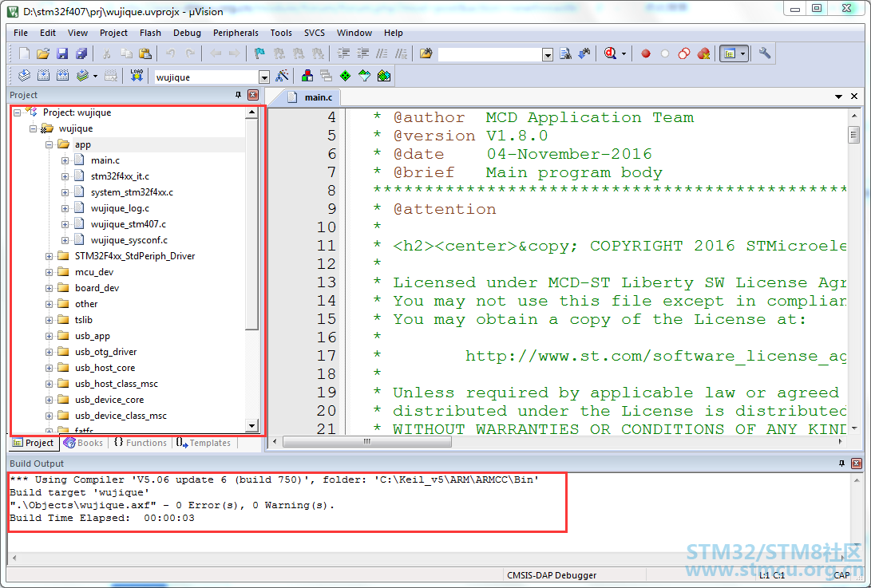This screenshot has width=871, height=588.
Task: Select stm32f4xx_it.c in project tree
Action: [x=120, y=176]
